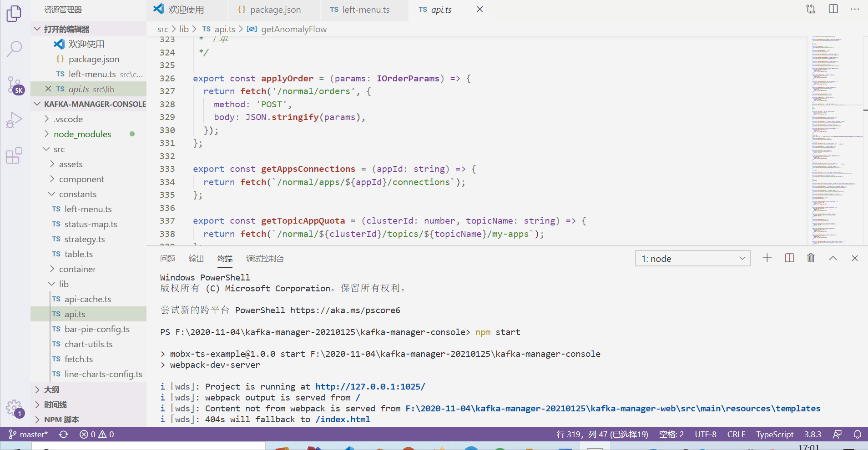Open chart-utils.ts in file tree
Viewport: 868px width, 450px height.
(89, 344)
